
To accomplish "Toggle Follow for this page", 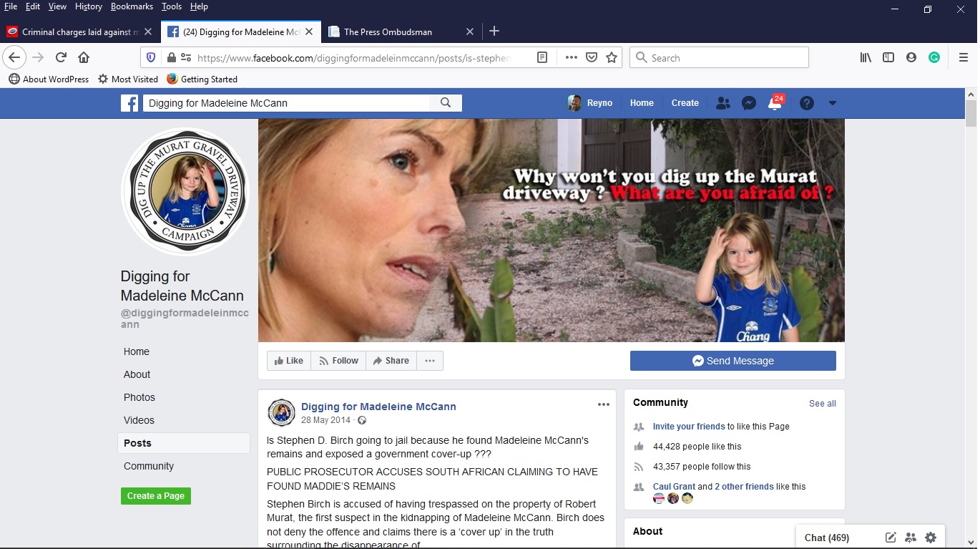I will (x=338, y=361).
